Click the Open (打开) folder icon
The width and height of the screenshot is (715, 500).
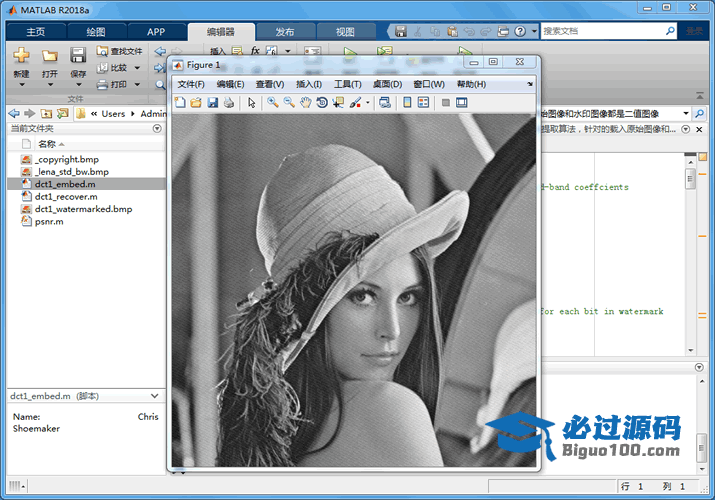[x=50, y=56]
